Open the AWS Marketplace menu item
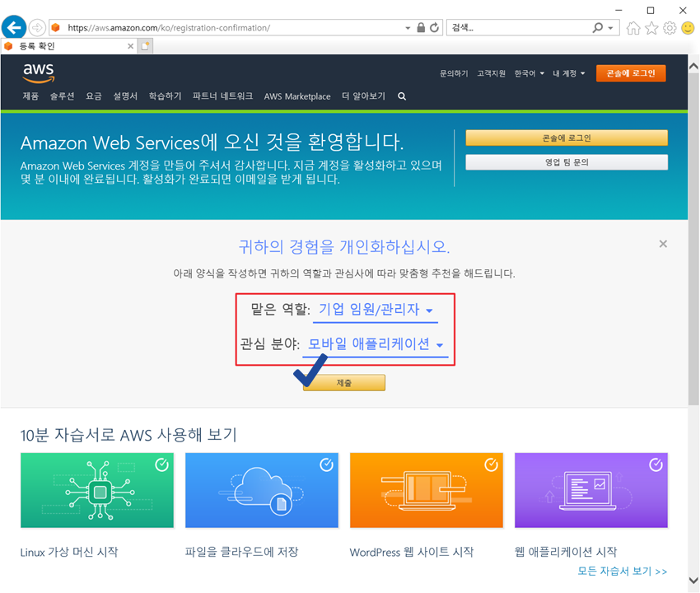The width and height of the screenshot is (700, 593). pos(297,96)
